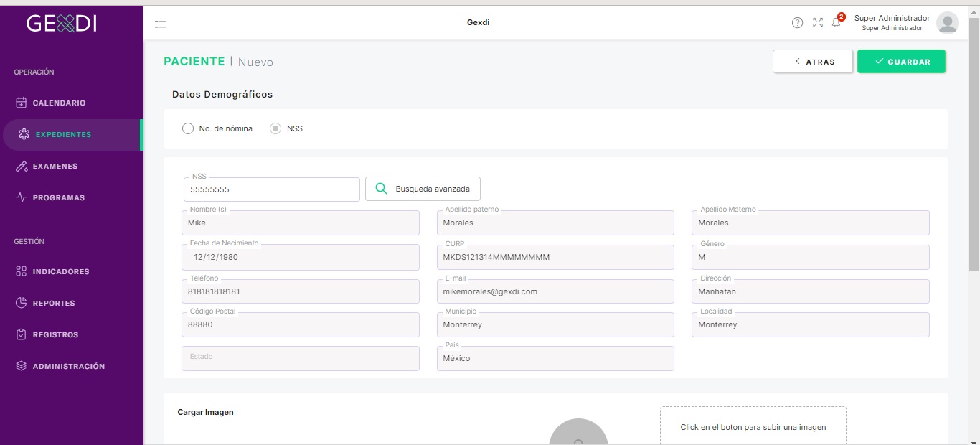Open notifications bell with badge 2
980x445 pixels.
coord(837,22)
